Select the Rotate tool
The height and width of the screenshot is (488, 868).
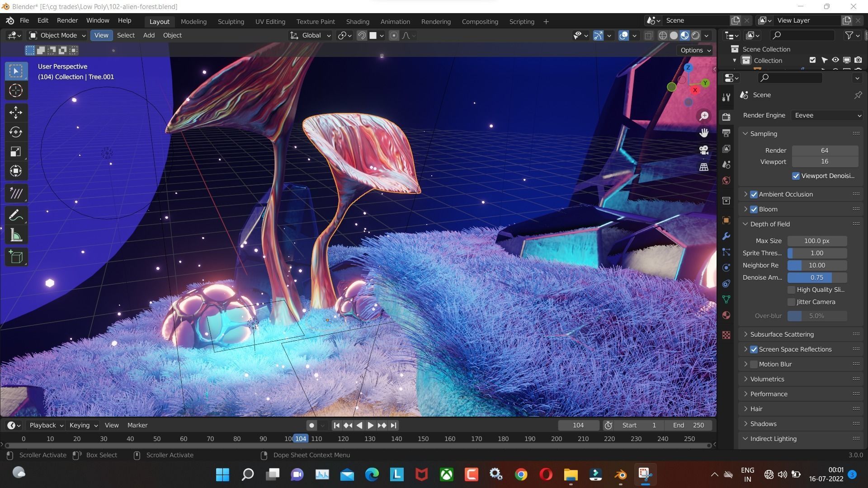[x=16, y=132]
